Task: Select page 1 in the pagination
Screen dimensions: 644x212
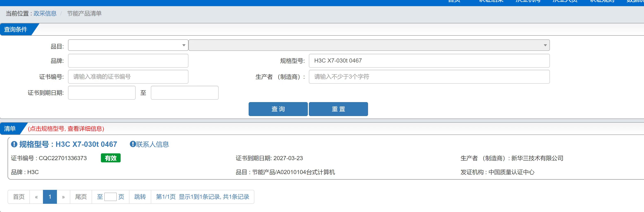Action: [x=50, y=197]
